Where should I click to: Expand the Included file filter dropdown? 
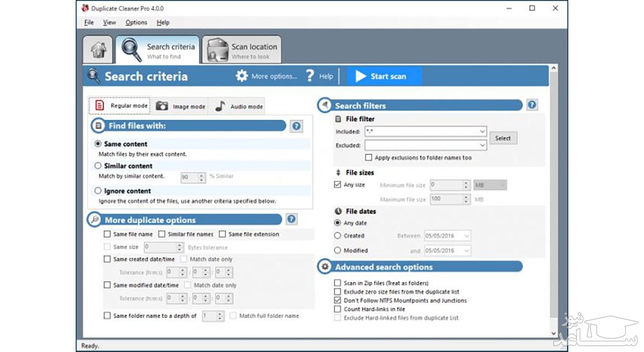(x=482, y=132)
